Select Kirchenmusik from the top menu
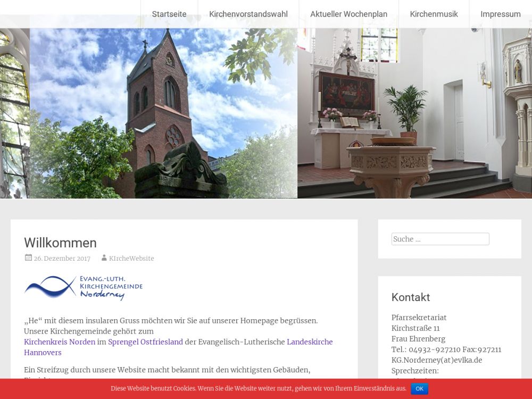Screen dimensions: 532x399 [434, 14]
